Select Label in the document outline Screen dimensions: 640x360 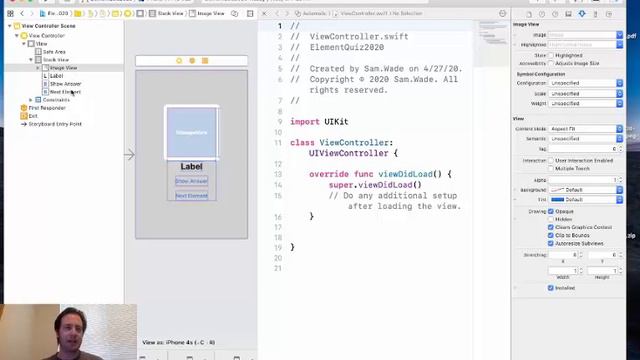tap(56, 76)
